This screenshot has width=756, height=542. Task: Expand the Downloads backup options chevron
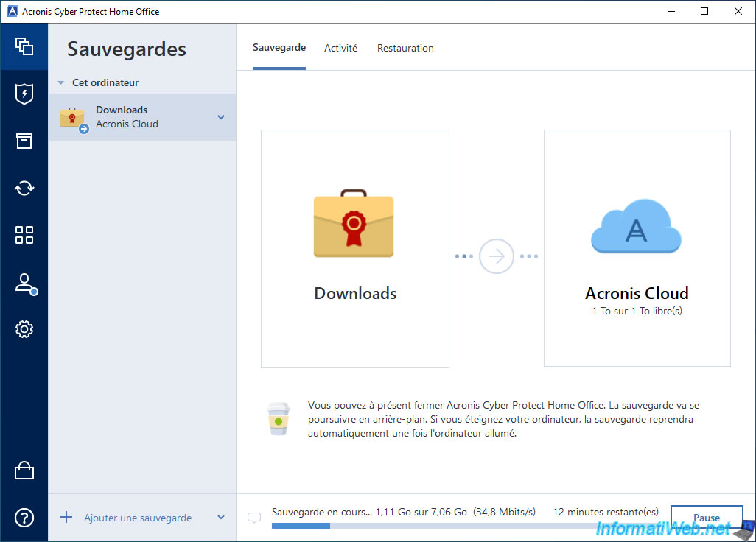tap(221, 117)
